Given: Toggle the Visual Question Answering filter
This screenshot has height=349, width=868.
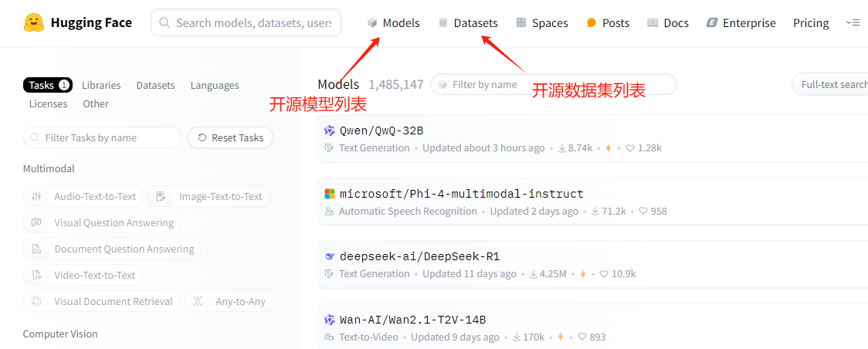Looking at the screenshot, I should [102, 222].
